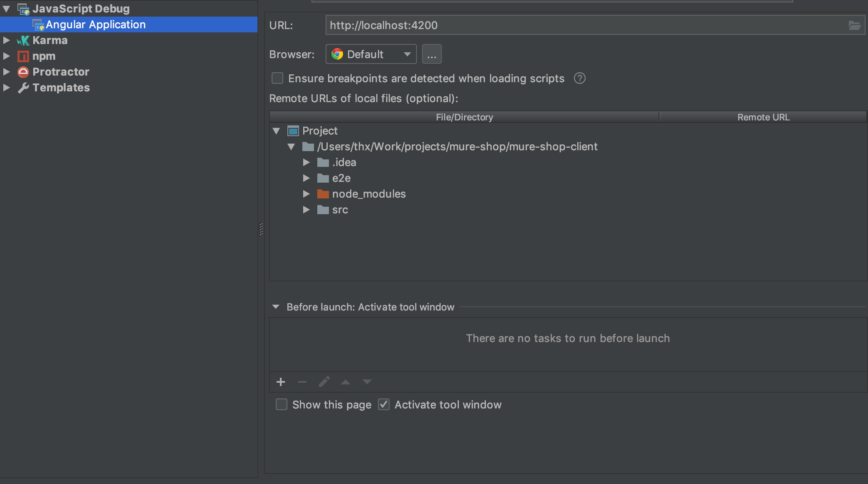The image size is (868, 484).
Task: Check the Show this page option
Action: tap(282, 405)
